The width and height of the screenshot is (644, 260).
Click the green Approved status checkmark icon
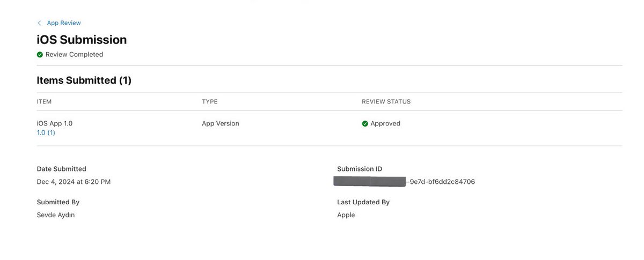[365, 123]
